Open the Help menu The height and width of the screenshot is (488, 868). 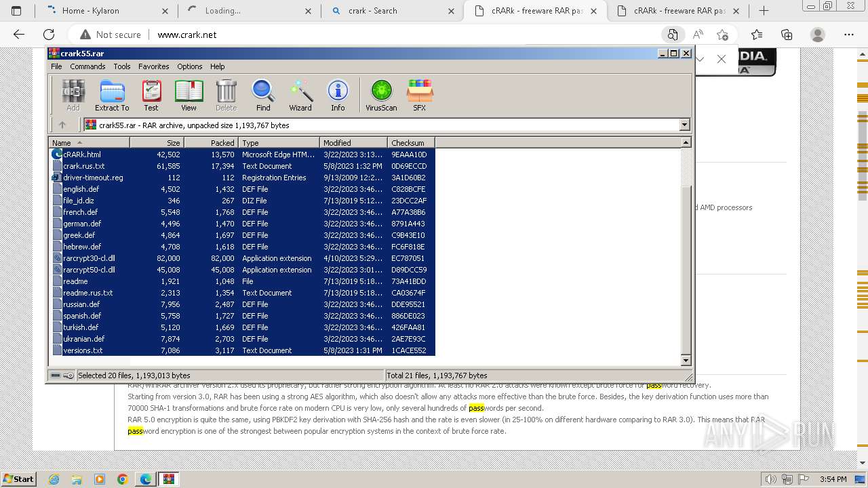217,66
